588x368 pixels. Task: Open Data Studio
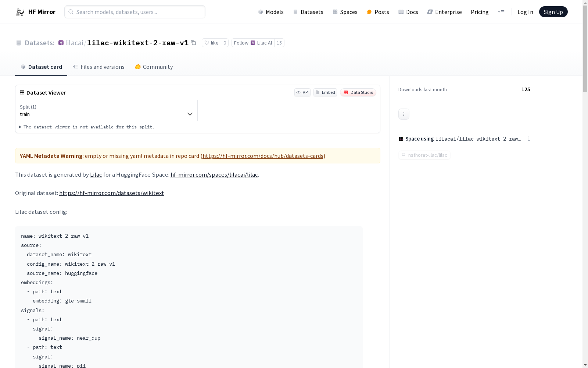tap(358, 92)
